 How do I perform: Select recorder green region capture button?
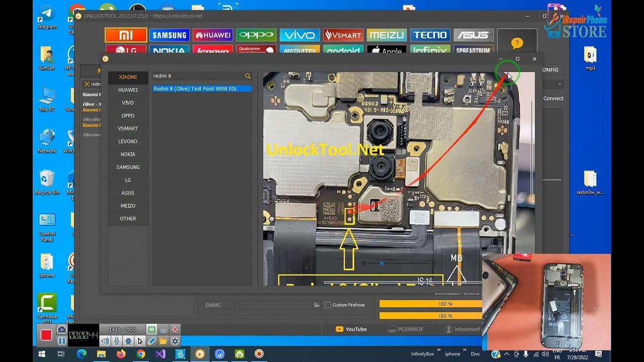(151, 329)
